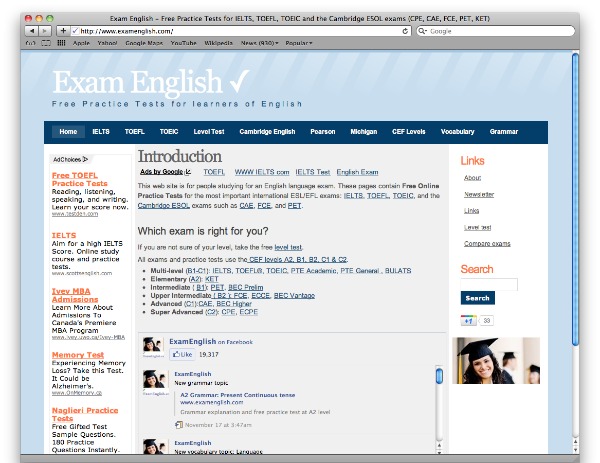Click the WWW IELTS com ad link

[262, 172]
